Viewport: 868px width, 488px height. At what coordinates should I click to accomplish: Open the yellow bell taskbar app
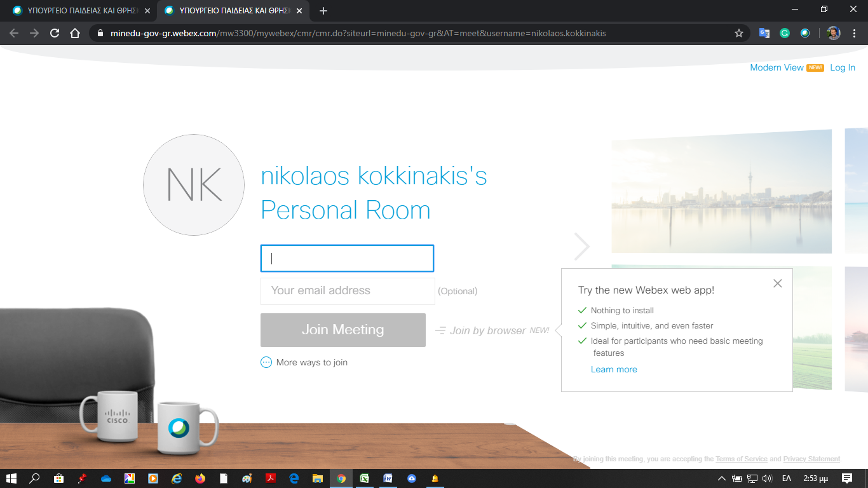pos(435,478)
